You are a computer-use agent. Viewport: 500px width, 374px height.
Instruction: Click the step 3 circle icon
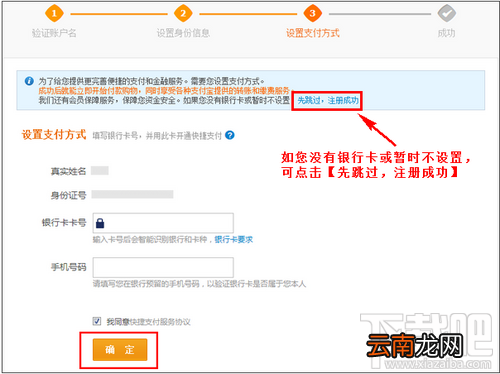tap(312, 14)
